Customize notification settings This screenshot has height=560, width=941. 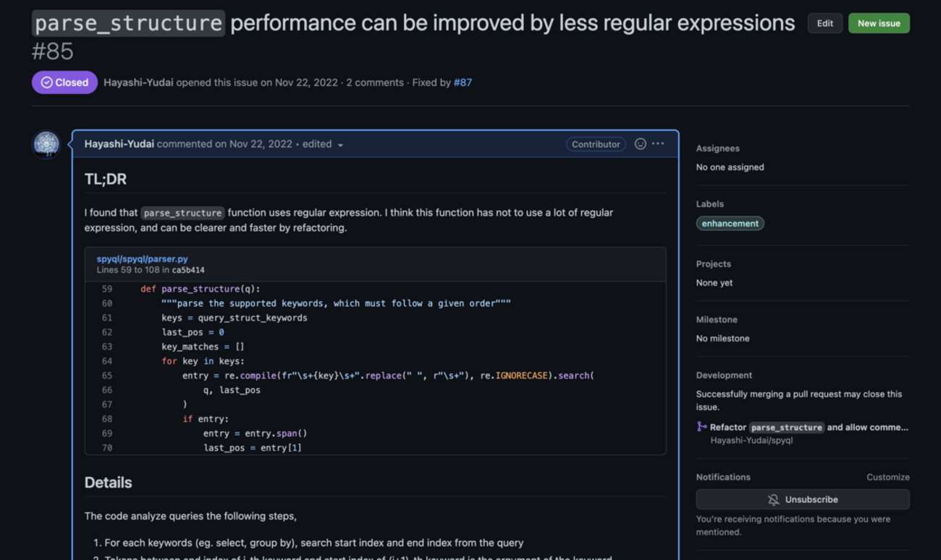(x=887, y=477)
